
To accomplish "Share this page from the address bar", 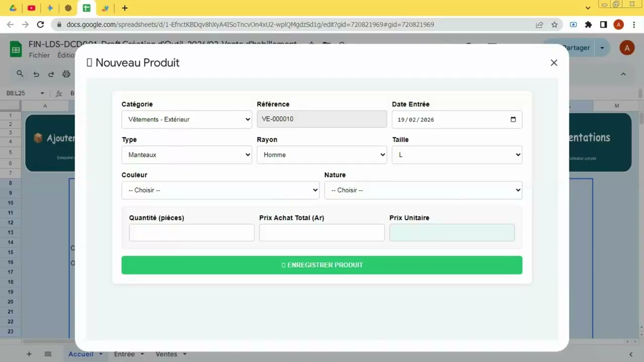I will tap(539, 24).
